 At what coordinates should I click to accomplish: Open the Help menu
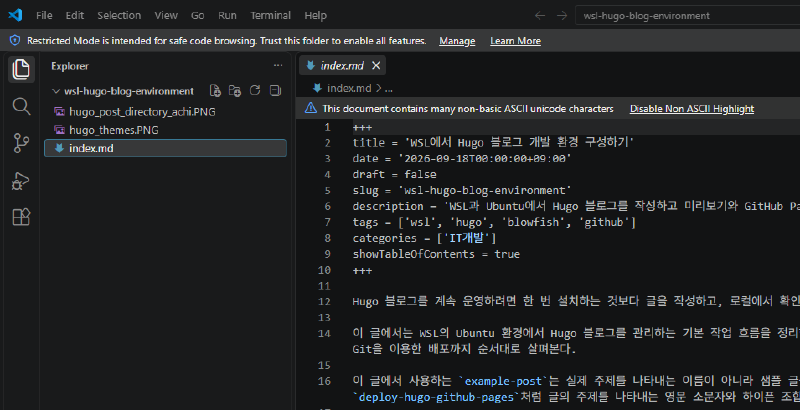click(x=315, y=15)
